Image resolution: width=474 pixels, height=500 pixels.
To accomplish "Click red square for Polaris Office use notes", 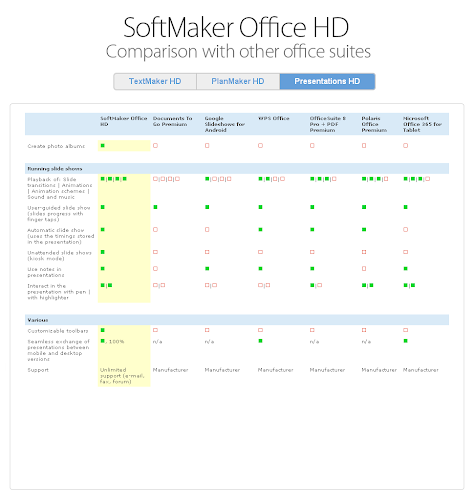I will [x=364, y=268].
